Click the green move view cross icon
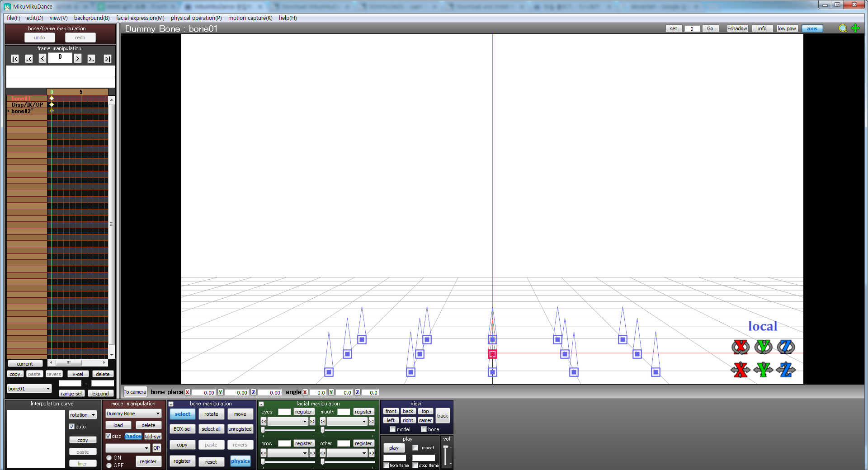The width and height of the screenshot is (868, 470). tap(855, 28)
